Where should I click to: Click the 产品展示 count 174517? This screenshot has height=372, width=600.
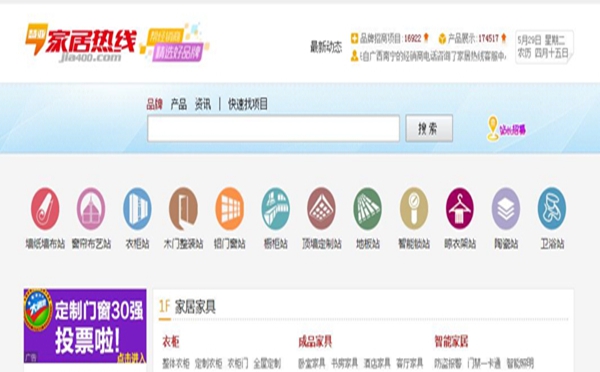pos(488,38)
